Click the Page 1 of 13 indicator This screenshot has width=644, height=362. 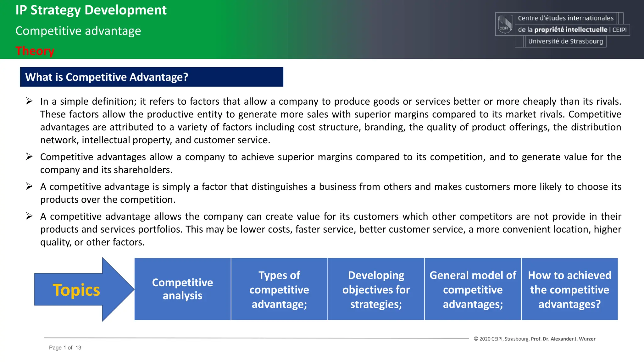click(65, 348)
